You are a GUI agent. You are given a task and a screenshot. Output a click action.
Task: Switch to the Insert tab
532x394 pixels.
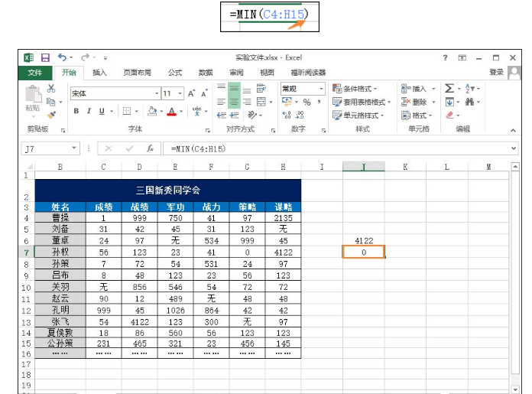(x=99, y=73)
